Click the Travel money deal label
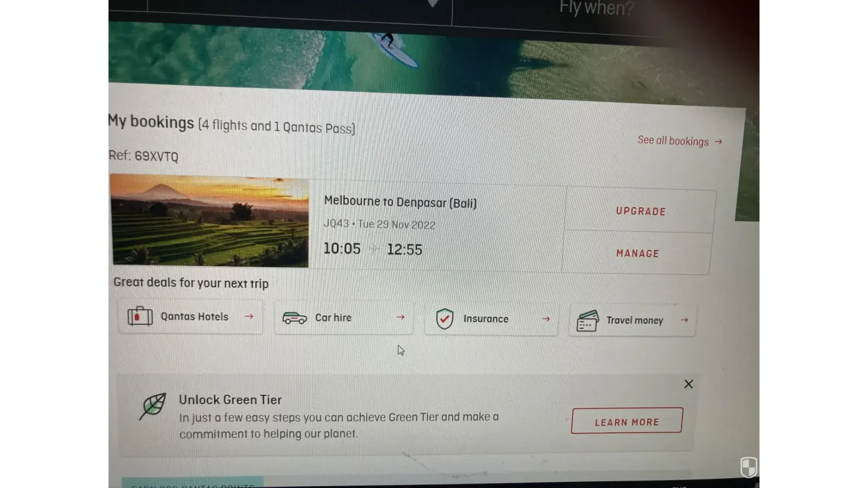868x488 pixels. click(635, 321)
